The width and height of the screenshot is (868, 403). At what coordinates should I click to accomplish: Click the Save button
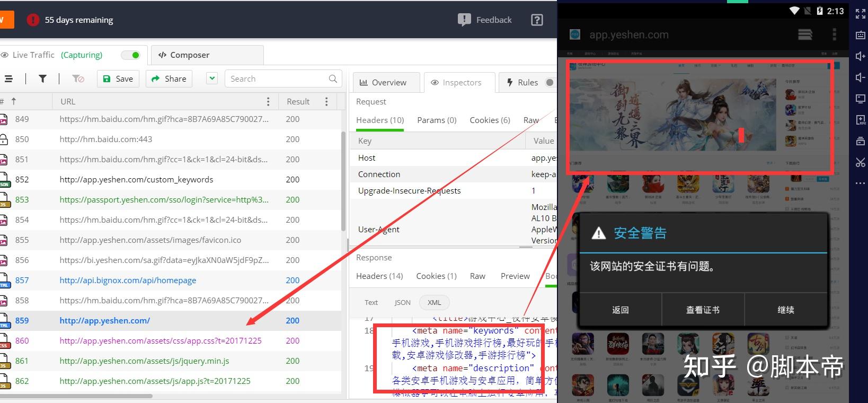[x=118, y=78]
